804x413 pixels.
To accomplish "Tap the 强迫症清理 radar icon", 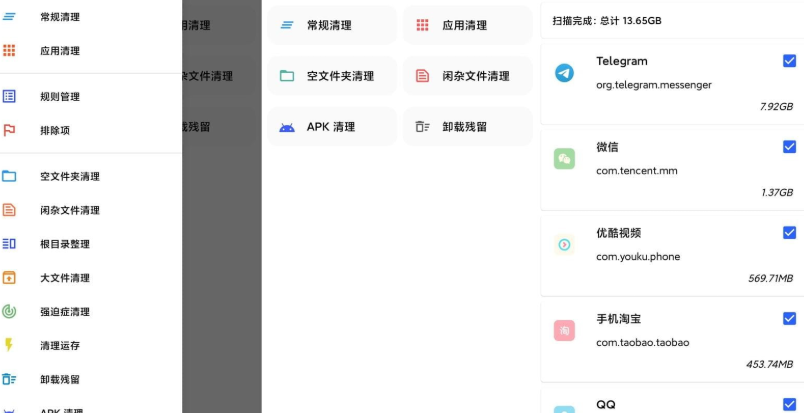I will (x=9, y=311).
